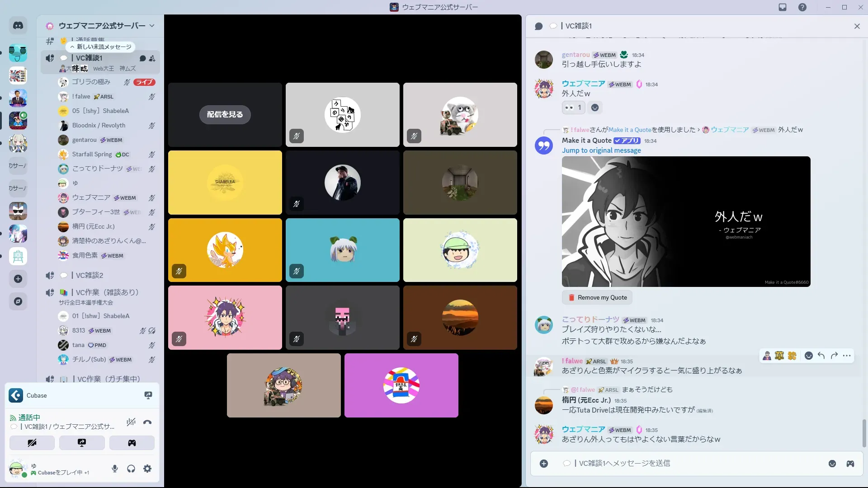
Task: Click add reaction emoji on 外人だw message
Action: 595,108
